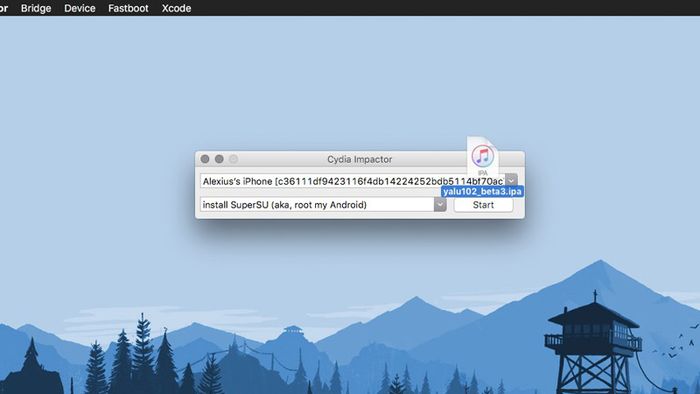Screen dimensions: 700x394
Task: Click the yalu102_beta3.ipa file icon
Action: (x=483, y=157)
